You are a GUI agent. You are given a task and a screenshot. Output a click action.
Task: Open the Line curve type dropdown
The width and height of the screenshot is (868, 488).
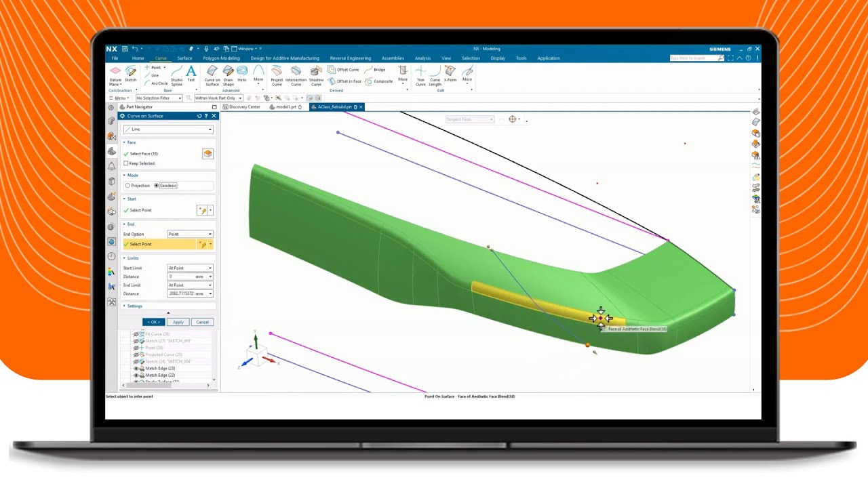click(167, 129)
